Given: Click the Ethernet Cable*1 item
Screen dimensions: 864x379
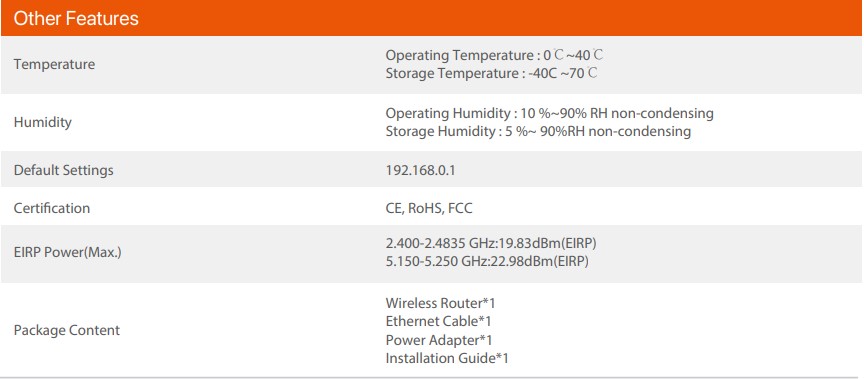Looking at the screenshot, I should coord(438,321).
